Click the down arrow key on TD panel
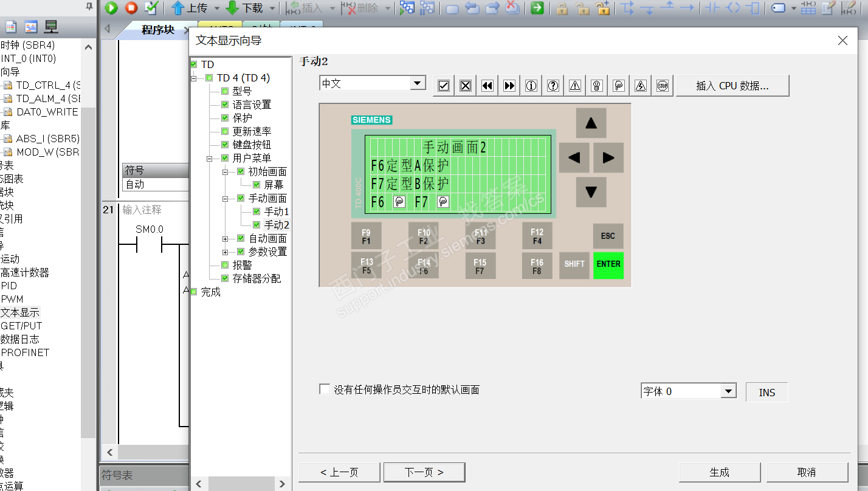This screenshot has height=491, width=868. (591, 193)
